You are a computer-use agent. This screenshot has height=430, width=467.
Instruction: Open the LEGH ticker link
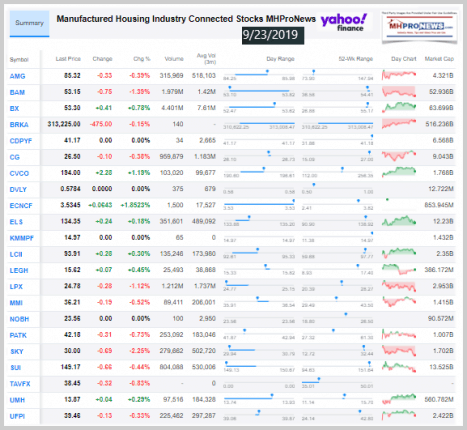pos(19,270)
